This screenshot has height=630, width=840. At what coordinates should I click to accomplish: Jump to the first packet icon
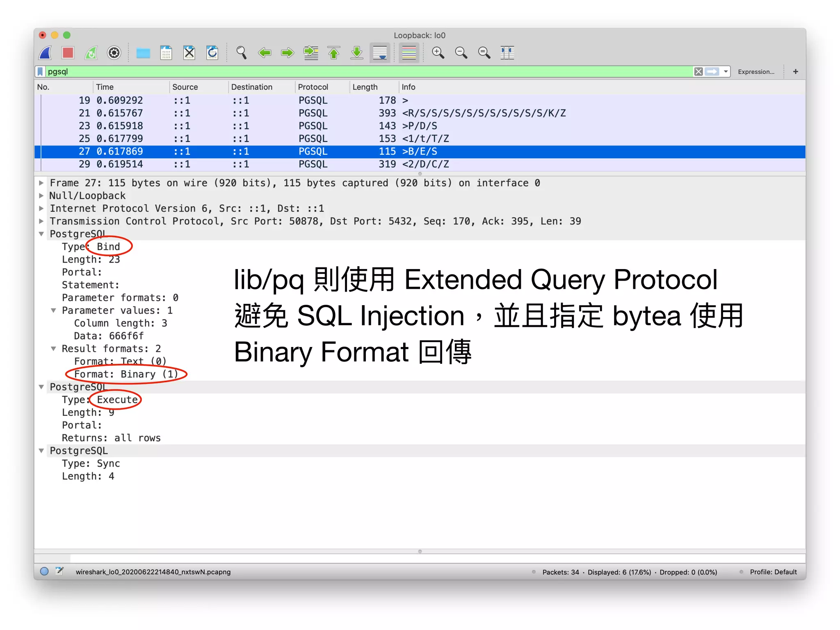pos(334,53)
